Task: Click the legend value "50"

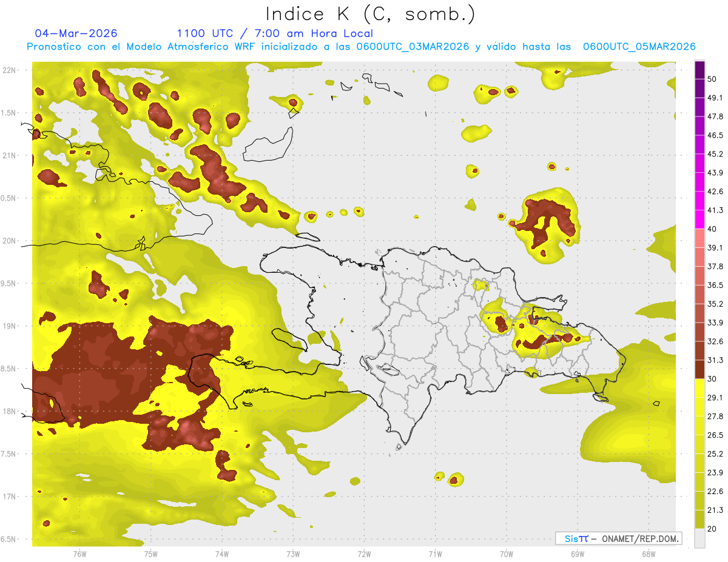Action: (x=713, y=79)
